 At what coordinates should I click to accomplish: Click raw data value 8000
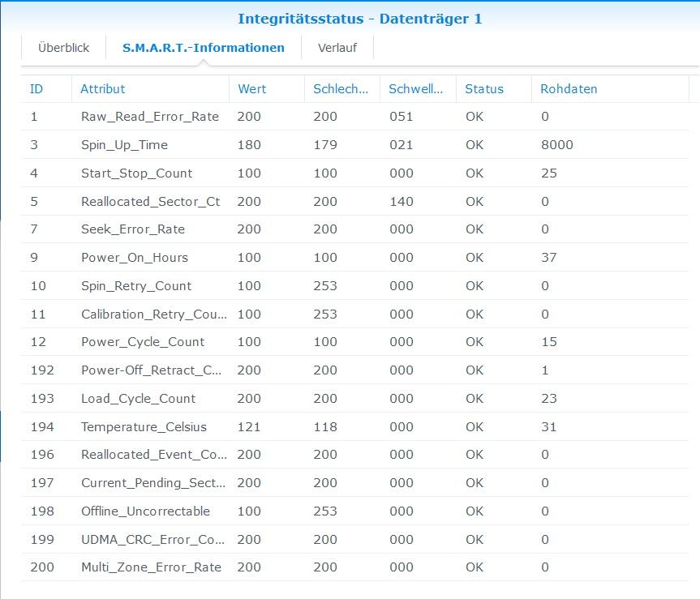click(x=557, y=145)
